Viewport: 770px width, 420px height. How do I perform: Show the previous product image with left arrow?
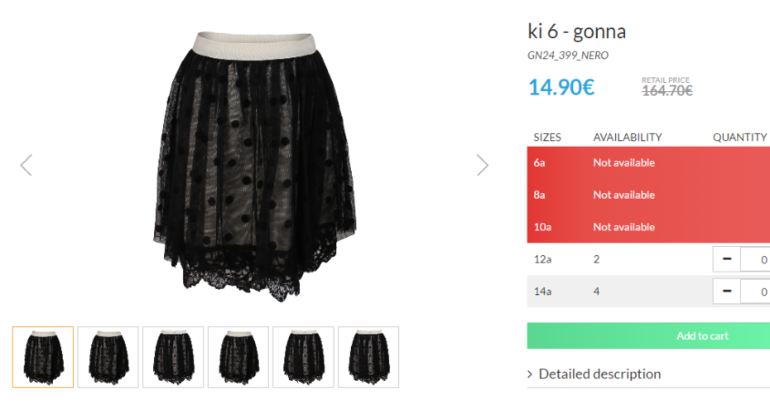pyautogui.click(x=27, y=165)
